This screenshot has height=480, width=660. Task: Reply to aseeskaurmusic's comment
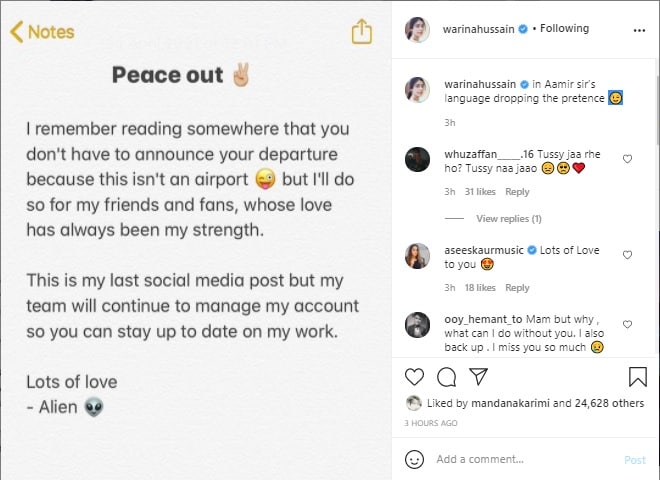(517, 288)
